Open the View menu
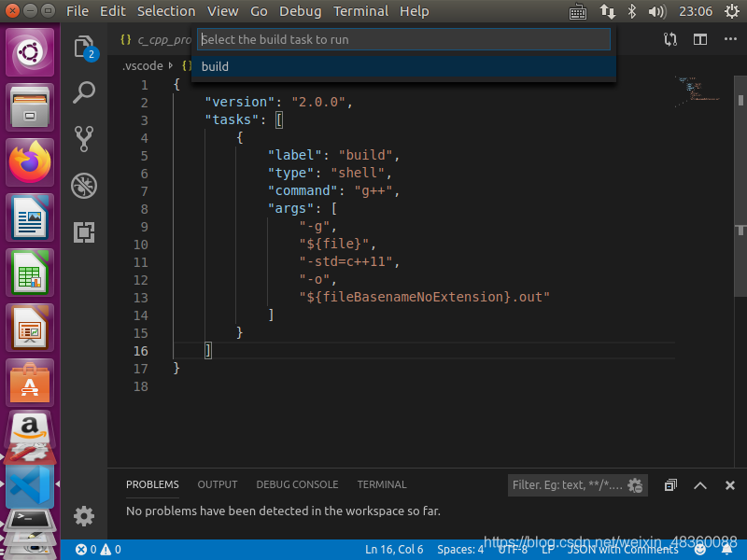747x560 pixels. coord(223,11)
